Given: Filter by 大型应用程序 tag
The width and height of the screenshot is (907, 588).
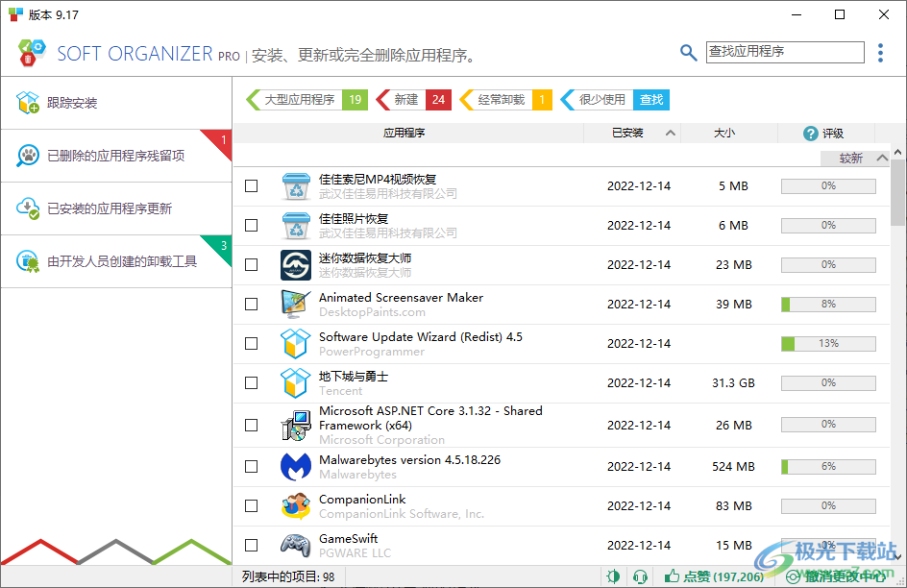Looking at the screenshot, I should tap(307, 100).
